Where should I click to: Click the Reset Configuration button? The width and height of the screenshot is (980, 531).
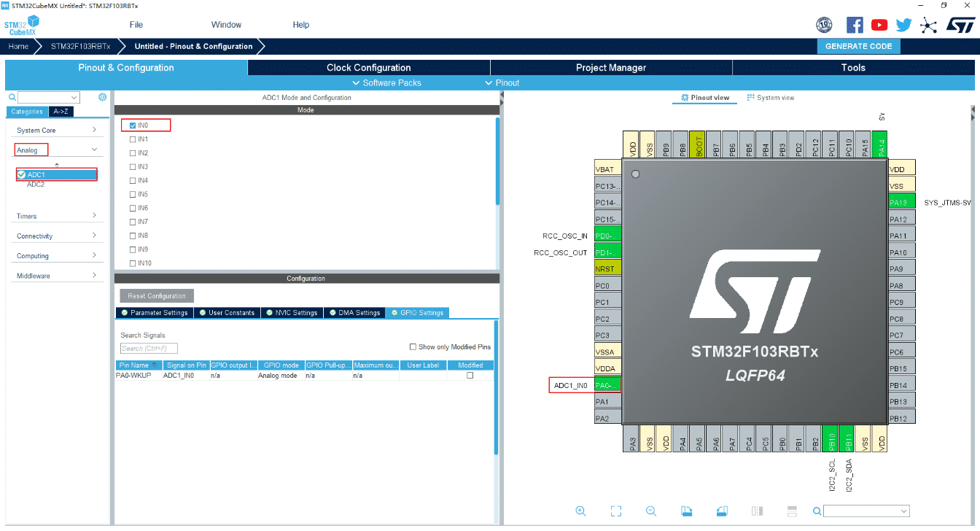pyautogui.click(x=157, y=296)
